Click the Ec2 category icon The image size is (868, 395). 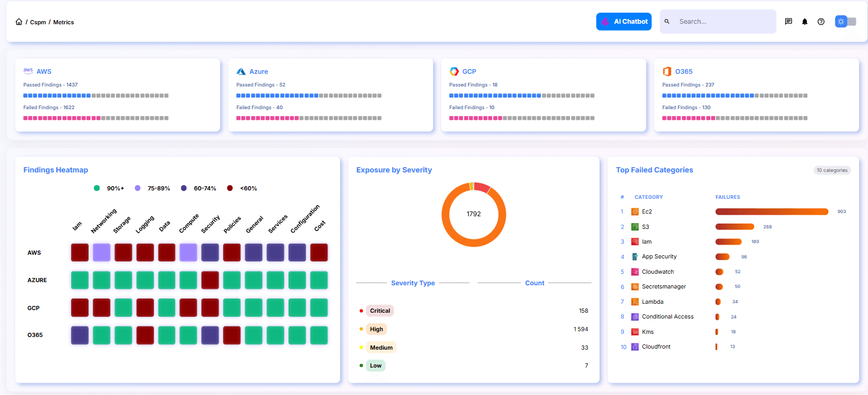coord(635,211)
